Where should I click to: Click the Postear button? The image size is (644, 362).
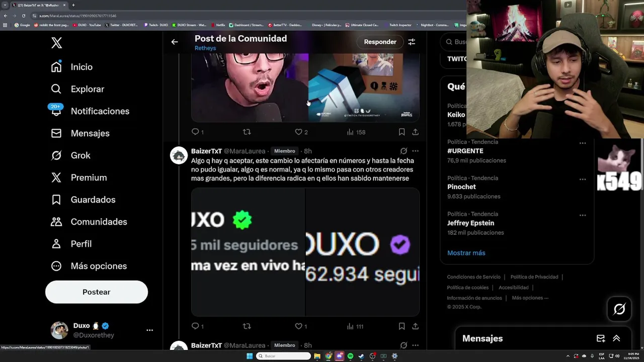coord(97,292)
